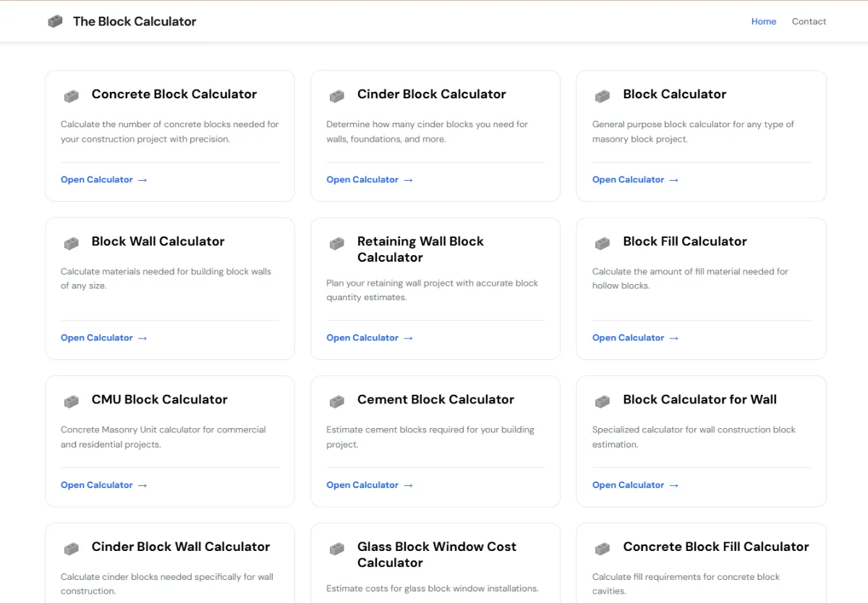Open Calculator link for Concrete Block Calculator
The image size is (868, 603).
(104, 179)
